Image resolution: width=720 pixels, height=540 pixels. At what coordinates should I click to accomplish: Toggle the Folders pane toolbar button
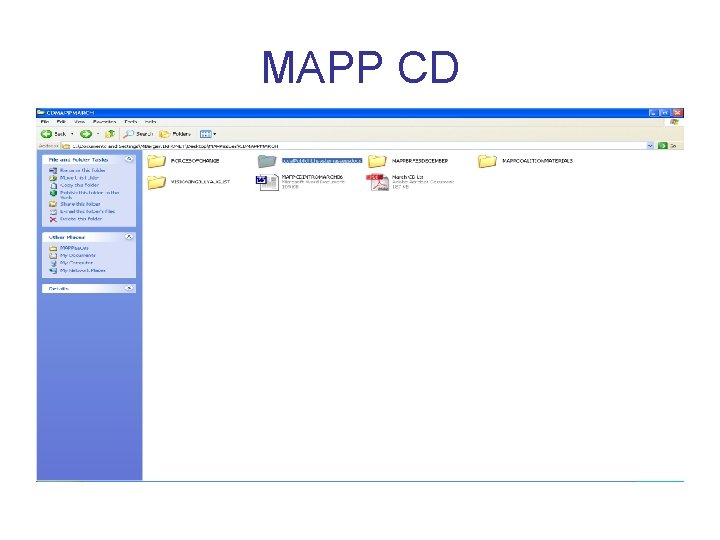click(x=175, y=134)
